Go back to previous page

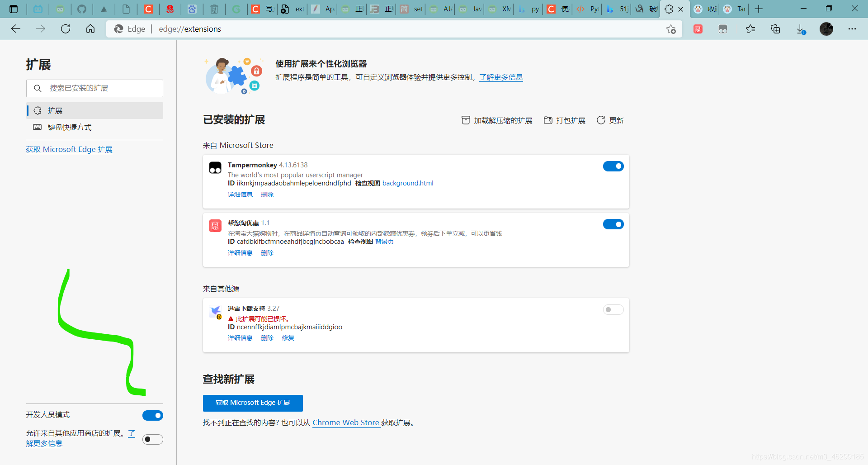click(x=16, y=29)
